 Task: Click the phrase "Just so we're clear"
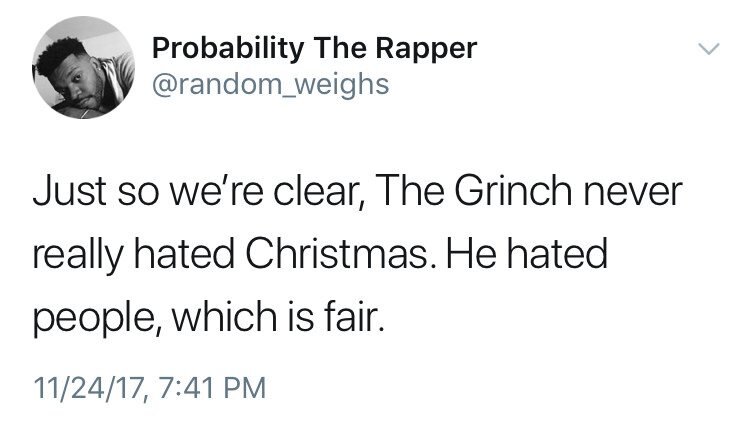[174, 193]
